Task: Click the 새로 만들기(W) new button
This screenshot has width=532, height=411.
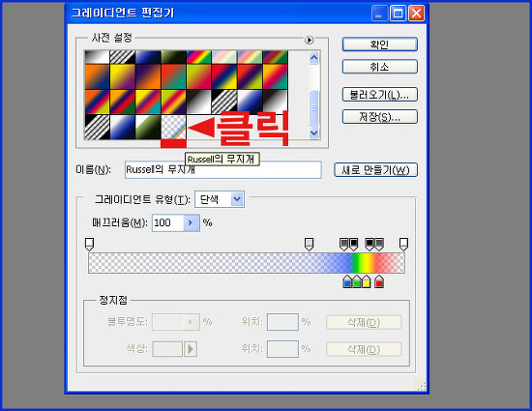Action: point(375,170)
